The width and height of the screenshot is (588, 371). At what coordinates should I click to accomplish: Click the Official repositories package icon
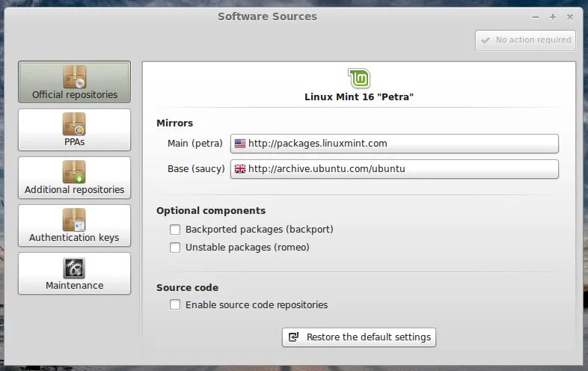75,76
